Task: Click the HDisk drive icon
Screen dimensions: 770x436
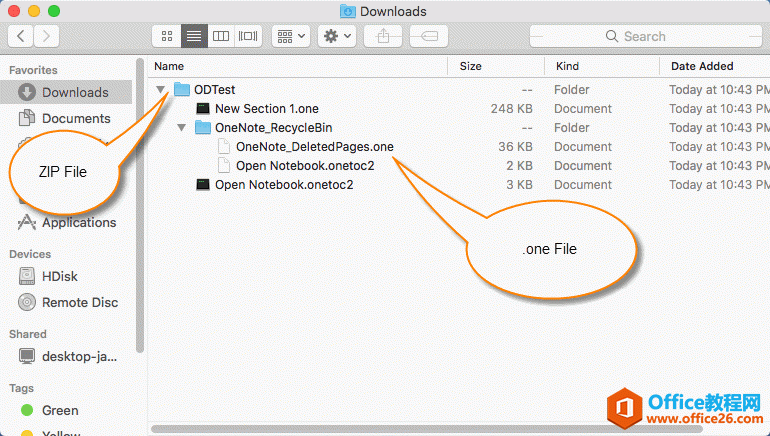Action: 27,276
